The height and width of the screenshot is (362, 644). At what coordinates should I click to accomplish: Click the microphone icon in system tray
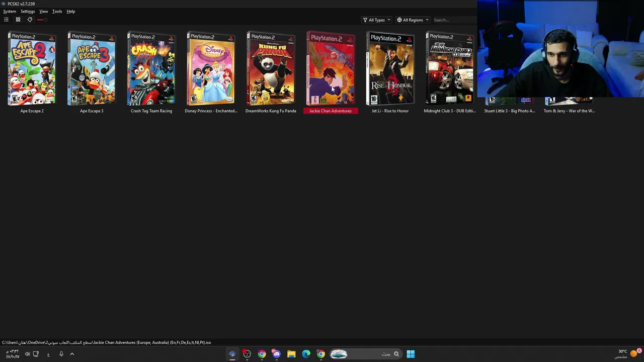(61, 354)
